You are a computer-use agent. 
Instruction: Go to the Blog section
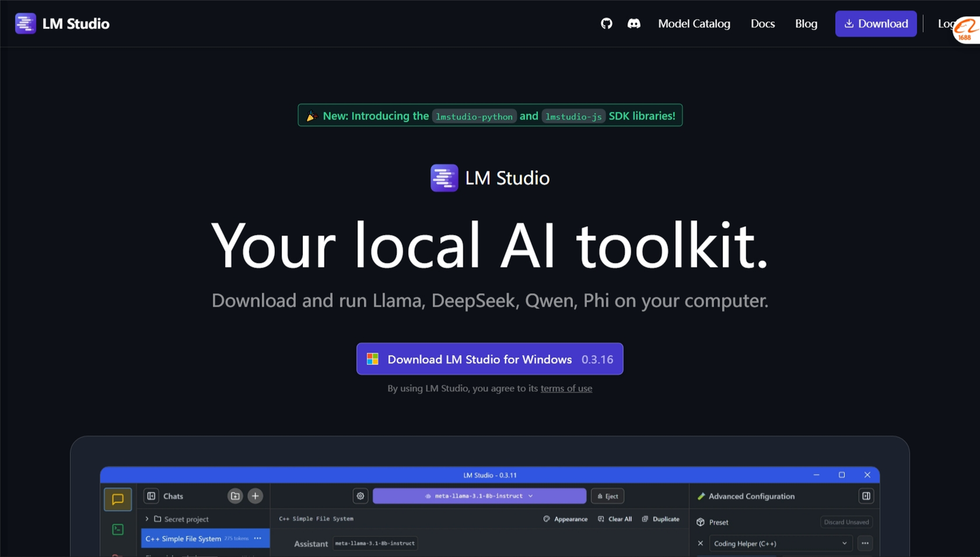[x=806, y=23]
